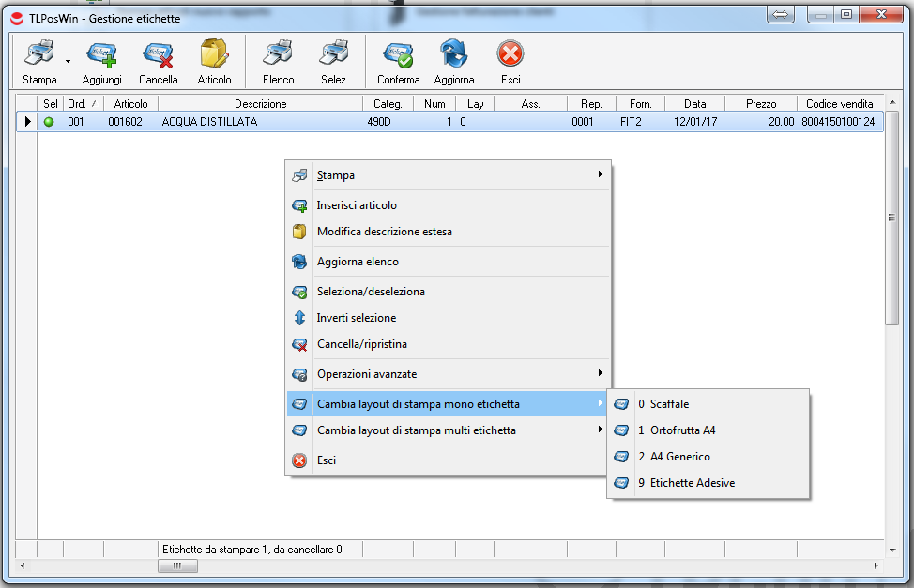This screenshot has height=588, width=914.
Task: Open the Articolo toolbar icon
Action: pos(214,56)
